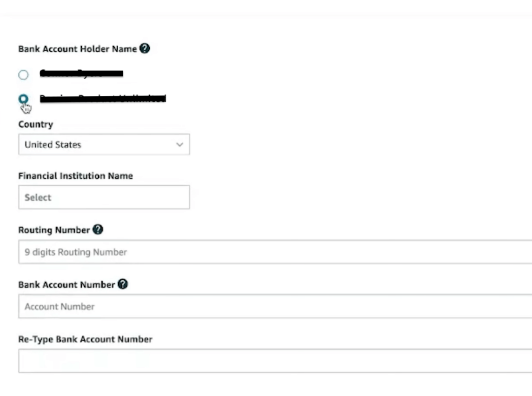Open help explaining the routing number format
Image resolution: width=532 pixels, height=396 pixels.
(x=98, y=230)
